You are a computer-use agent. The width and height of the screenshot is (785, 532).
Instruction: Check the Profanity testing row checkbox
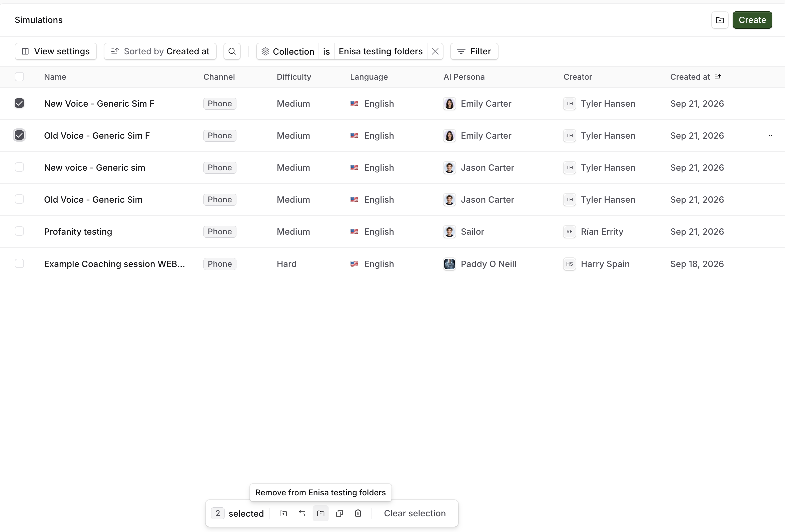[x=19, y=231]
